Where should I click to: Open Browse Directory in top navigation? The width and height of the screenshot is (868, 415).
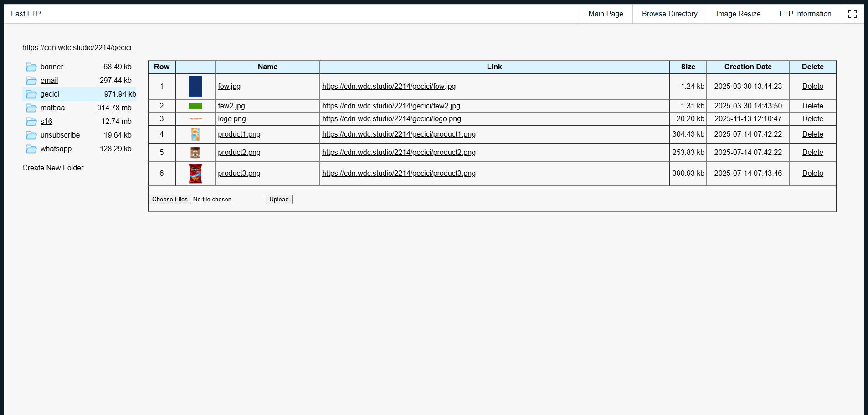tap(669, 14)
